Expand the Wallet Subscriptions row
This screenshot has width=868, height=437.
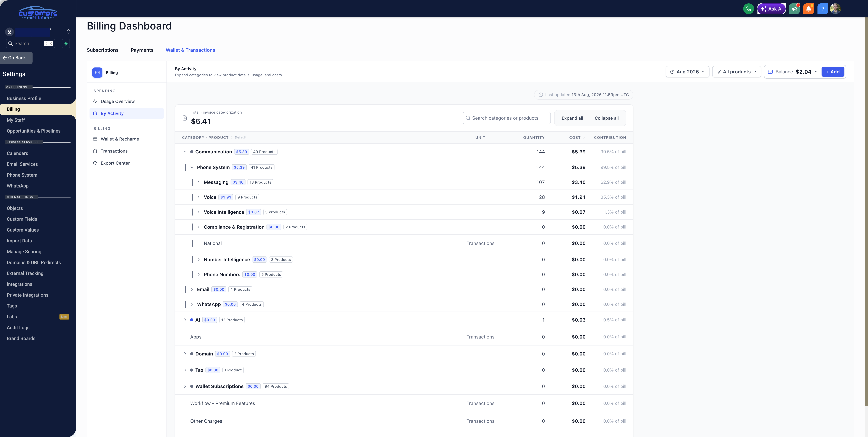[185, 386]
